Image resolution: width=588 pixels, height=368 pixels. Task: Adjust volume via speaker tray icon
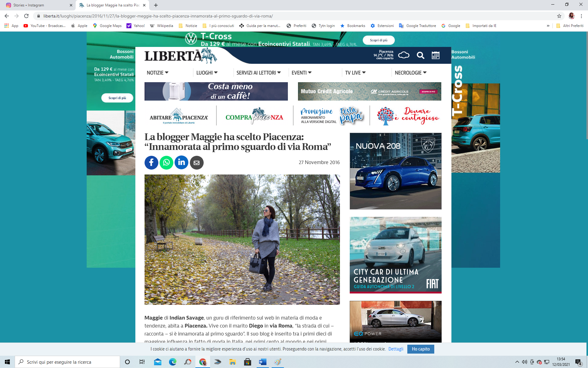[x=525, y=362]
